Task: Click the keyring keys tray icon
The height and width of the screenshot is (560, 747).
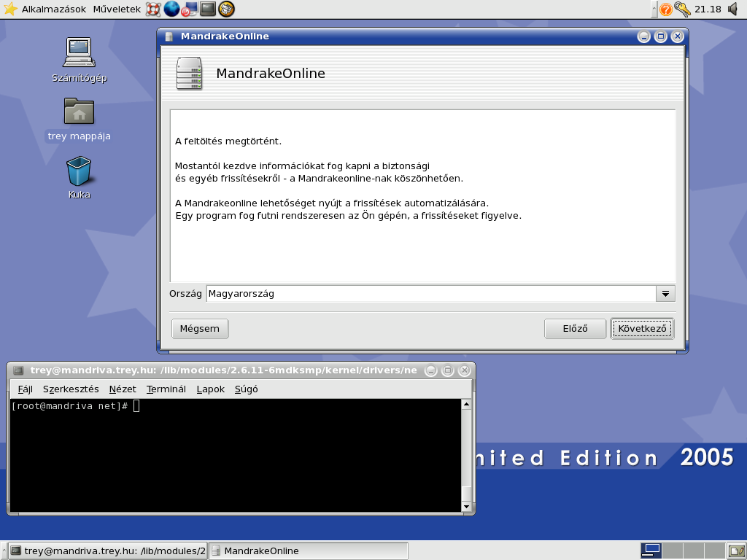Action: coord(682,9)
